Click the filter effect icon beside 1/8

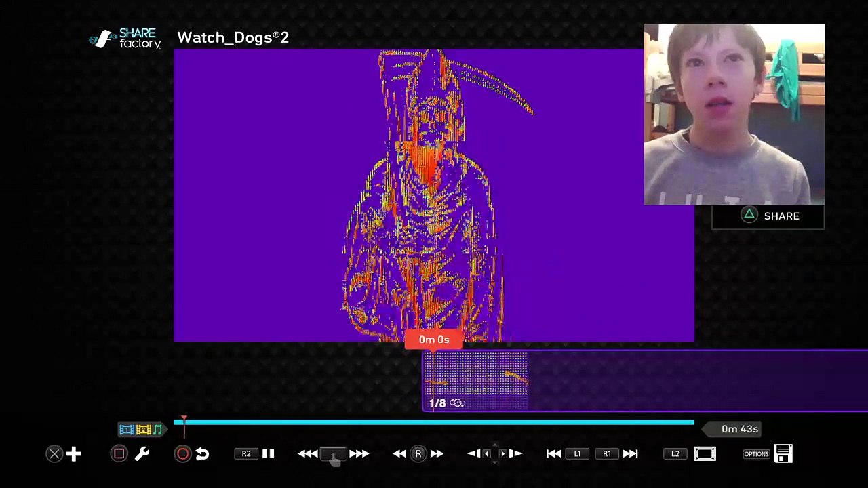point(457,403)
